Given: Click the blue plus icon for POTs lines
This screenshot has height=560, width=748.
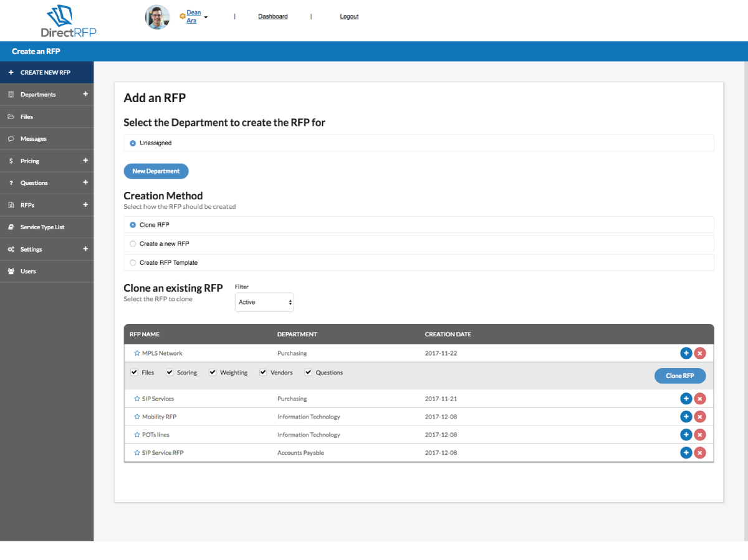Looking at the screenshot, I should pos(686,435).
